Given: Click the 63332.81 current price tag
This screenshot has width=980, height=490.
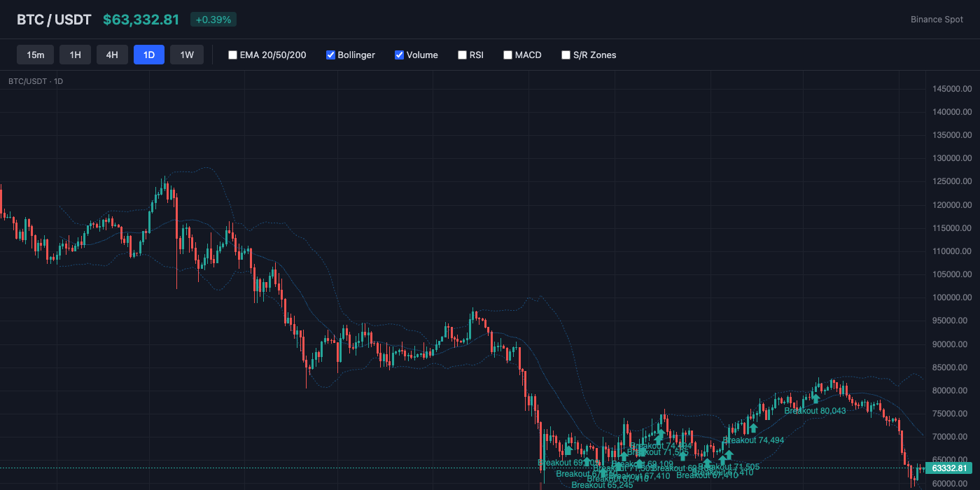Looking at the screenshot, I should click(948, 468).
